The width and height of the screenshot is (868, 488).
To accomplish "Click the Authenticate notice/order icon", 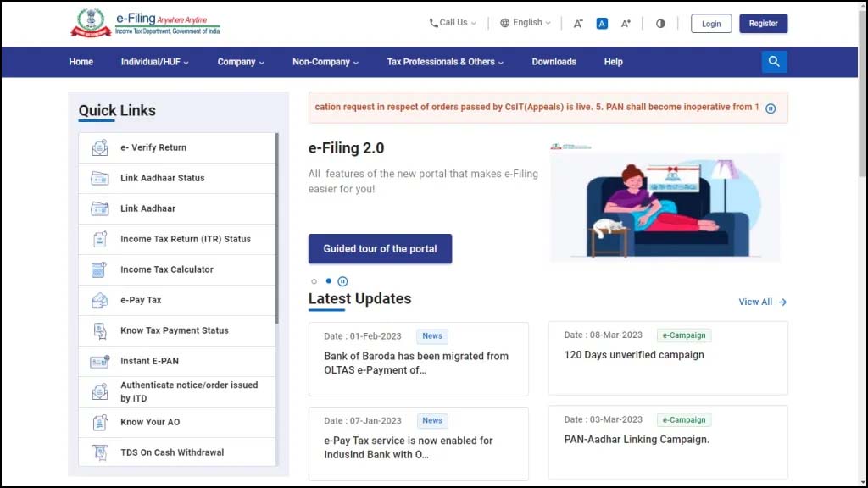I will pyautogui.click(x=100, y=391).
